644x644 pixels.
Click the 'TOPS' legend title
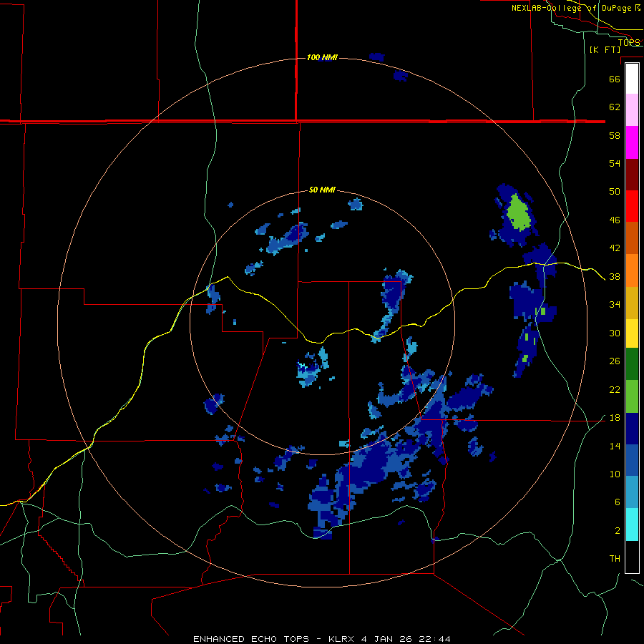coord(629,42)
